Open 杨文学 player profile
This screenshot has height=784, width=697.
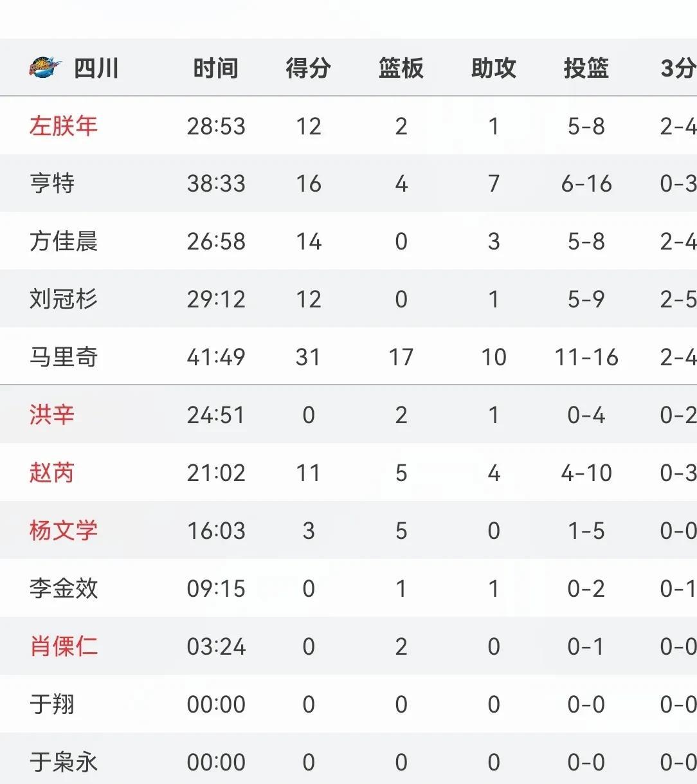(63, 531)
